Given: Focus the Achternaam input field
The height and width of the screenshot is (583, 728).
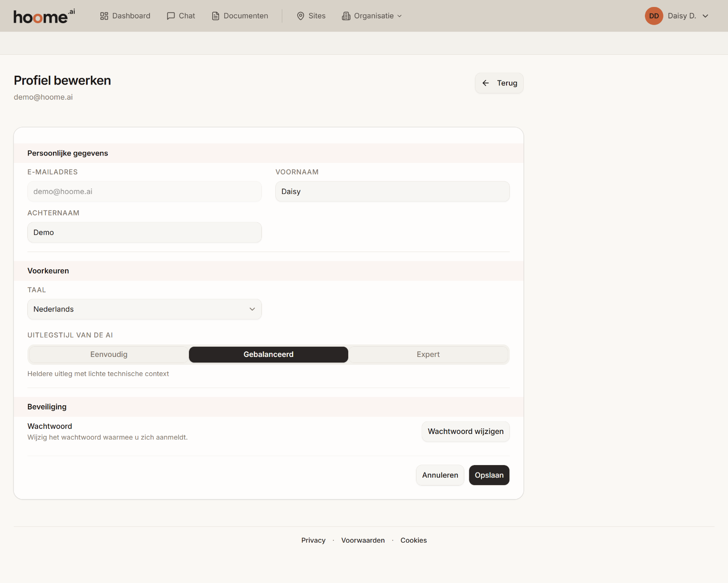Looking at the screenshot, I should 144,233.
